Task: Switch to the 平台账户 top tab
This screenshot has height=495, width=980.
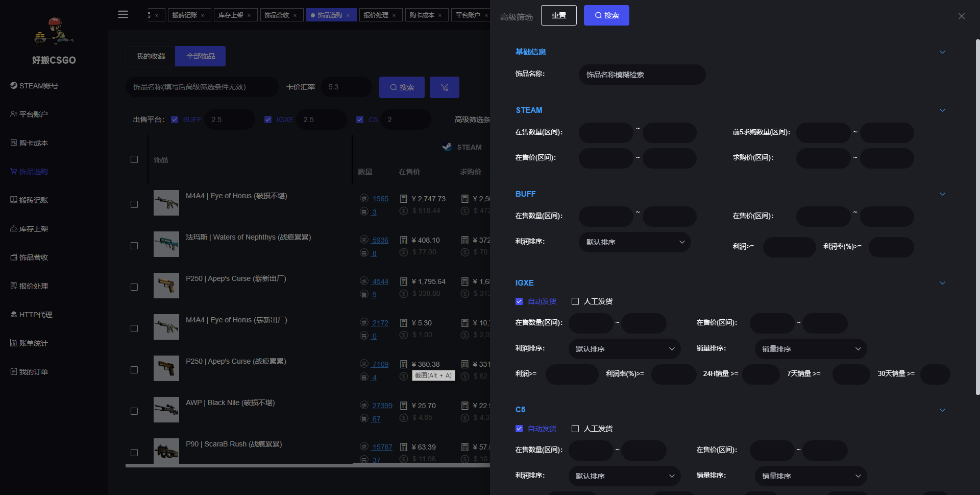Action: click(x=468, y=15)
